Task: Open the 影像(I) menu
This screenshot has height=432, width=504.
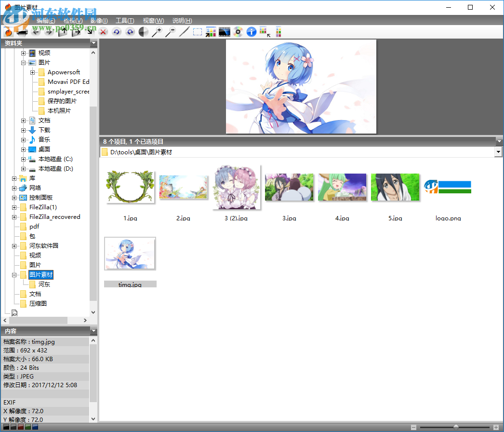Action: point(99,21)
